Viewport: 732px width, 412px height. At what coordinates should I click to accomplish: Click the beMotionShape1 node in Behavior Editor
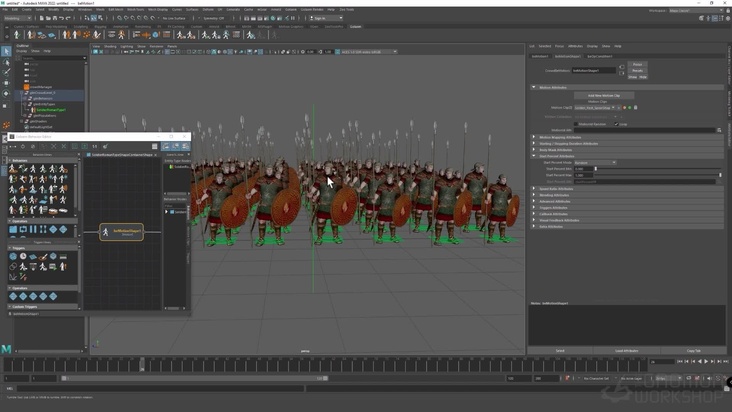[x=121, y=232]
